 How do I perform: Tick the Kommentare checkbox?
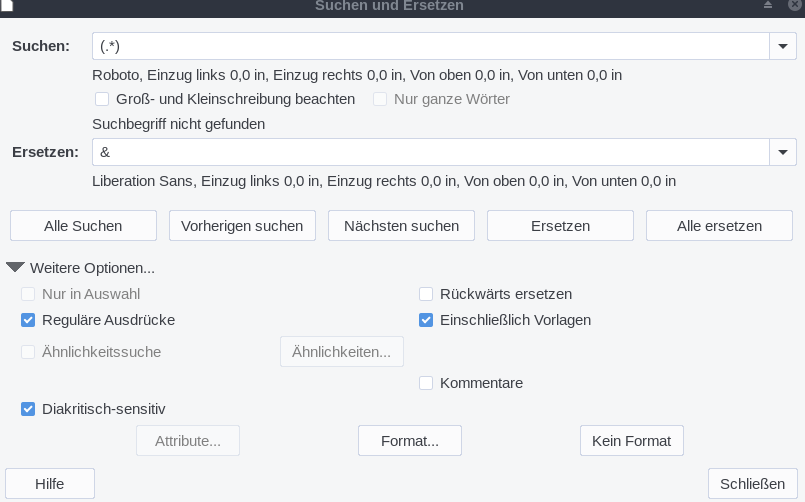click(x=426, y=383)
